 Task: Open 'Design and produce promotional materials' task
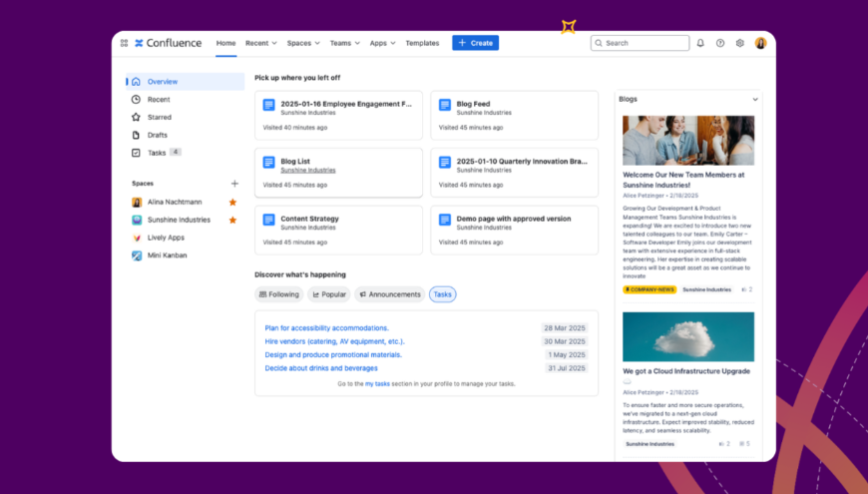[x=333, y=355]
